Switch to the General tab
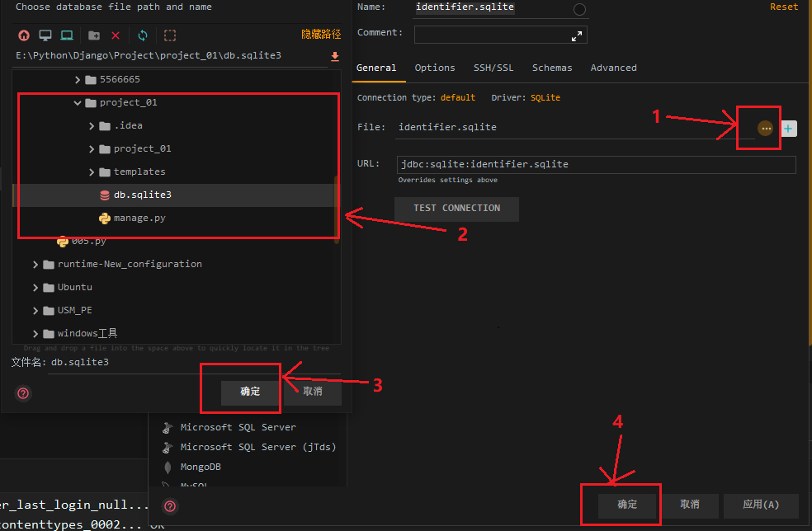This screenshot has width=812, height=531. (x=376, y=68)
